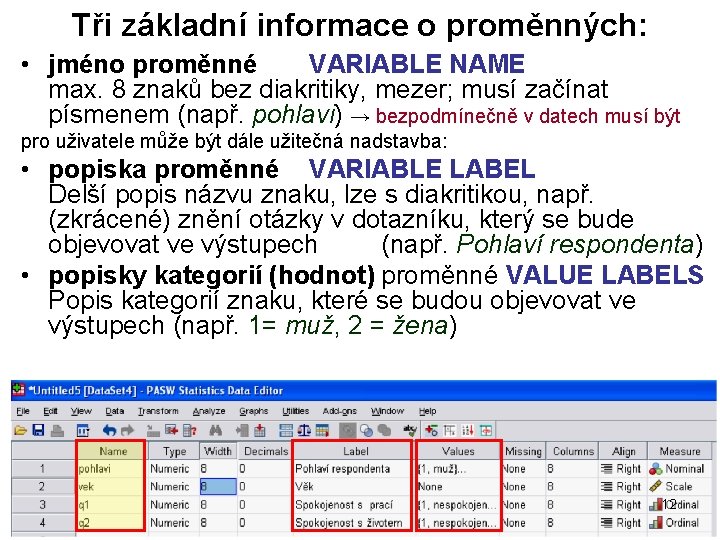This screenshot has width=720, height=540.
Task: Open the Analyze menu
Action: 209,411
